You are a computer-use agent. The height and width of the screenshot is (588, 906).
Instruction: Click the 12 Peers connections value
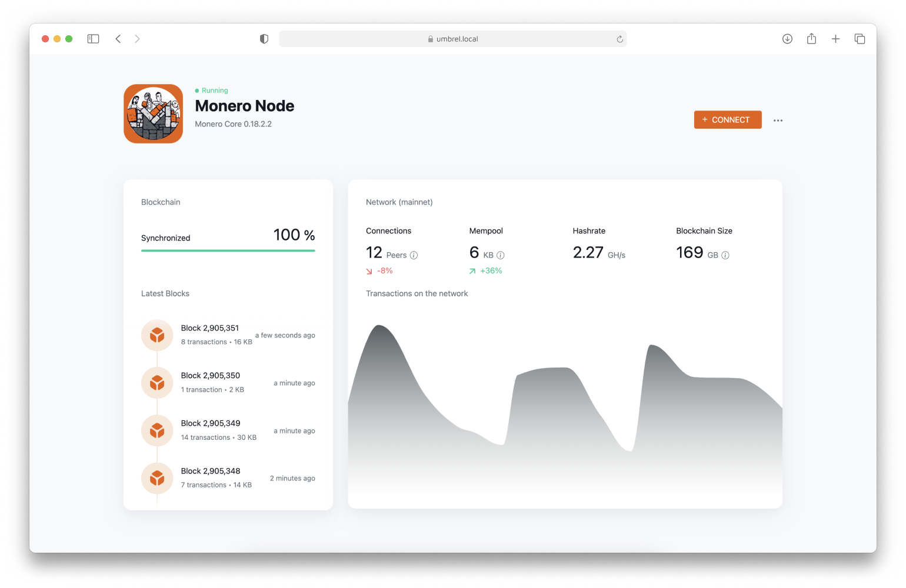(x=387, y=253)
